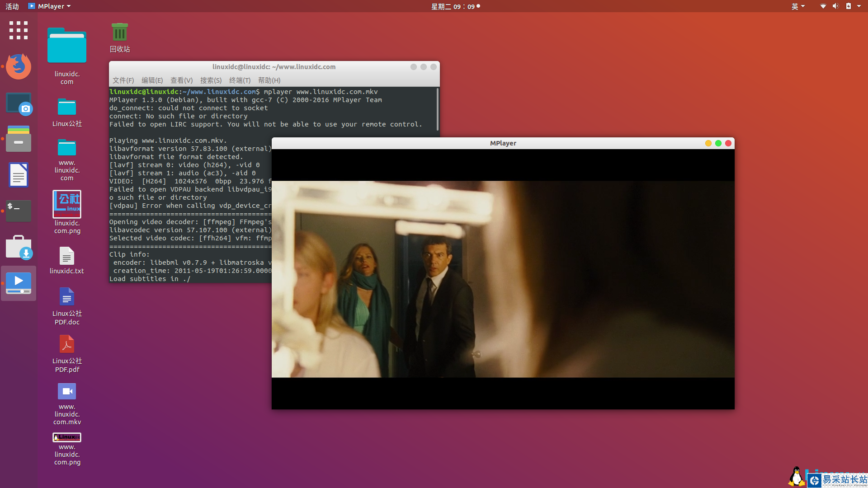This screenshot has height=488, width=868.
Task: Select www.linuxidc.com.mkv desktop file
Action: point(67,392)
